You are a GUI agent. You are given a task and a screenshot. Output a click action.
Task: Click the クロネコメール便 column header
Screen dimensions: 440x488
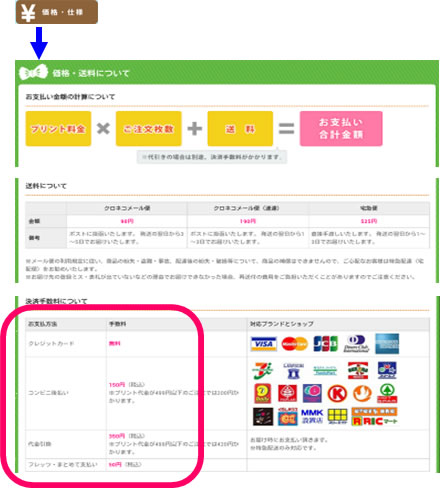point(127,208)
